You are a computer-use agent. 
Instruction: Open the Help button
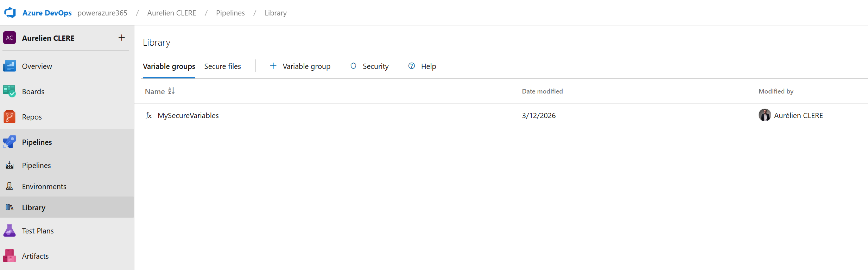click(429, 66)
